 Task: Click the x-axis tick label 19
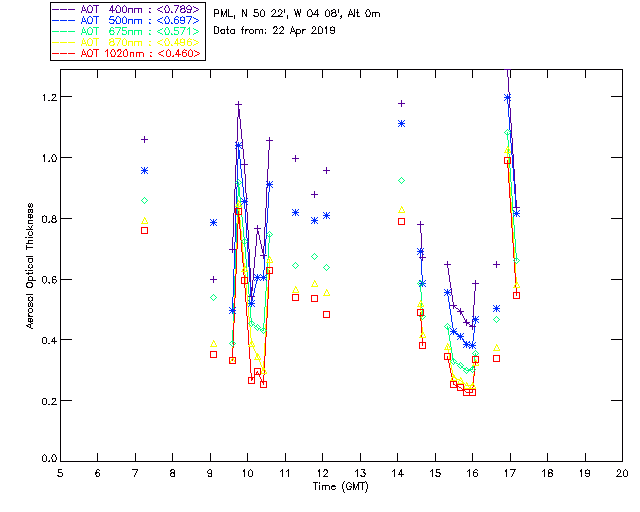click(x=585, y=473)
